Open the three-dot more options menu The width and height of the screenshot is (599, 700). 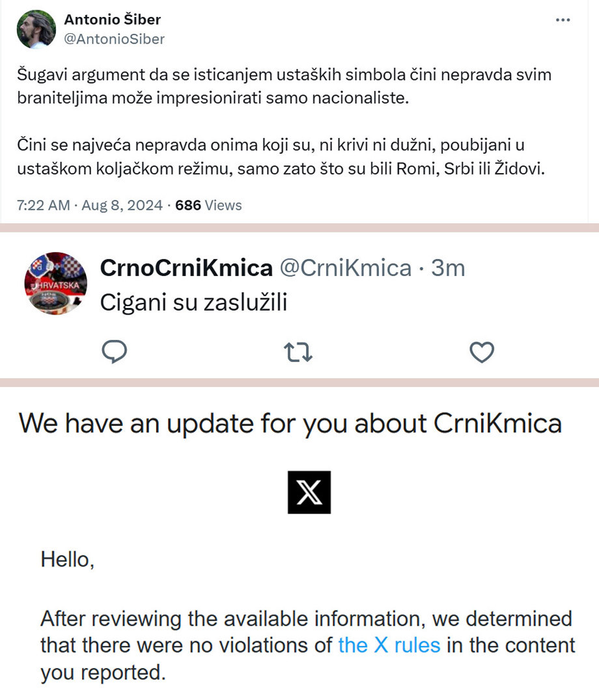[563, 20]
